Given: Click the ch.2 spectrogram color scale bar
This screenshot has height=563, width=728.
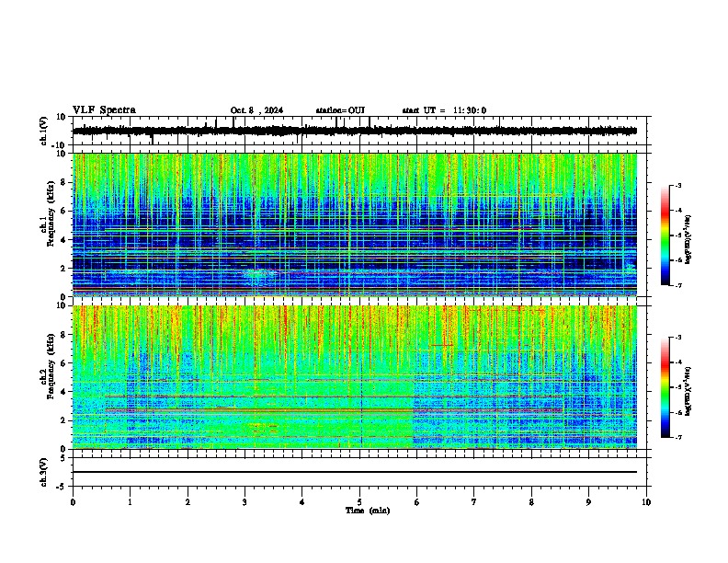Looking at the screenshot, I should pos(665,387).
